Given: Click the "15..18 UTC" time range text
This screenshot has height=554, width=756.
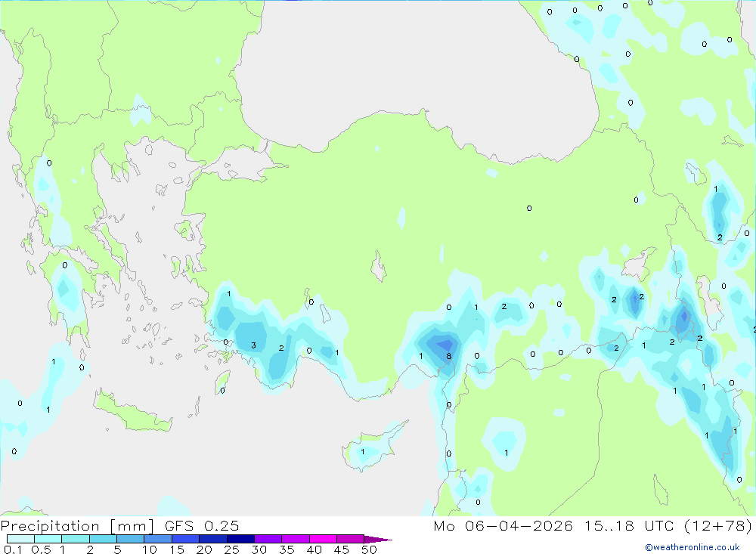Looking at the screenshot, I should click(629, 525).
